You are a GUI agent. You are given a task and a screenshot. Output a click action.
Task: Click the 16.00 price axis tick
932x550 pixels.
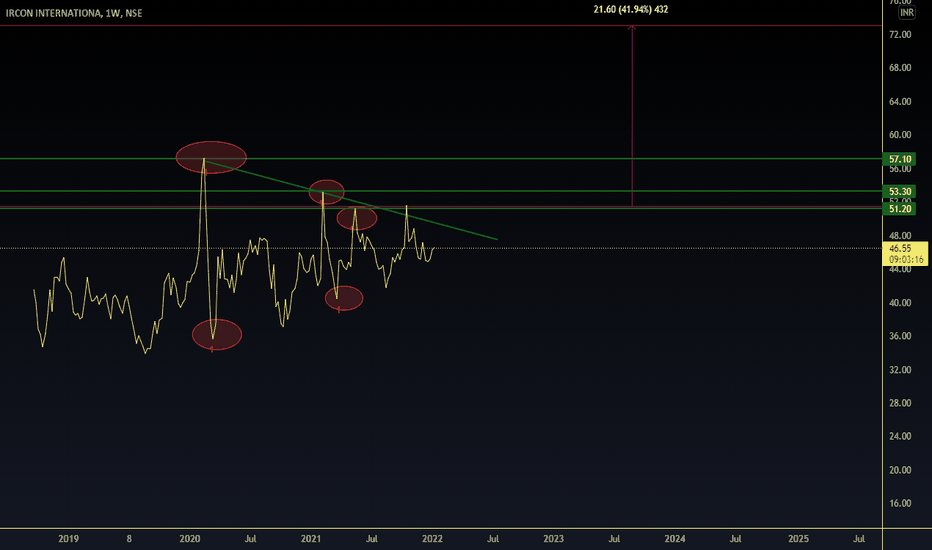pyautogui.click(x=900, y=504)
